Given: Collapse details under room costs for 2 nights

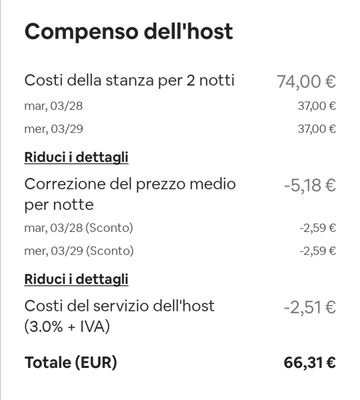Looking at the screenshot, I should point(76,157).
